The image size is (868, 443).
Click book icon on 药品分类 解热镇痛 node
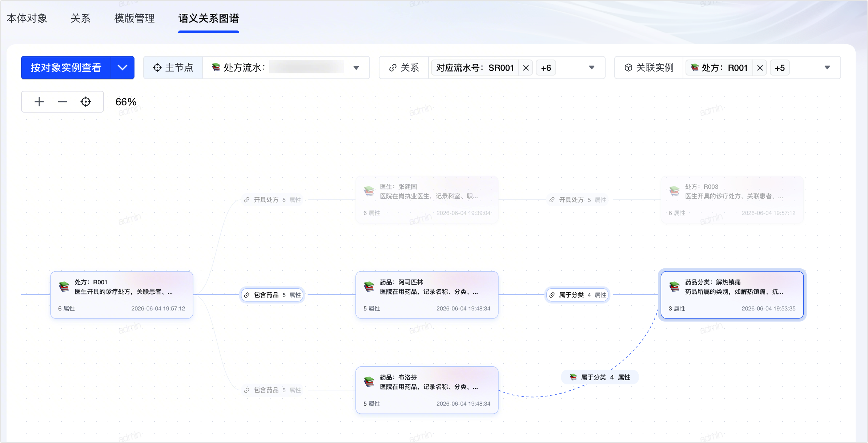pyautogui.click(x=675, y=286)
